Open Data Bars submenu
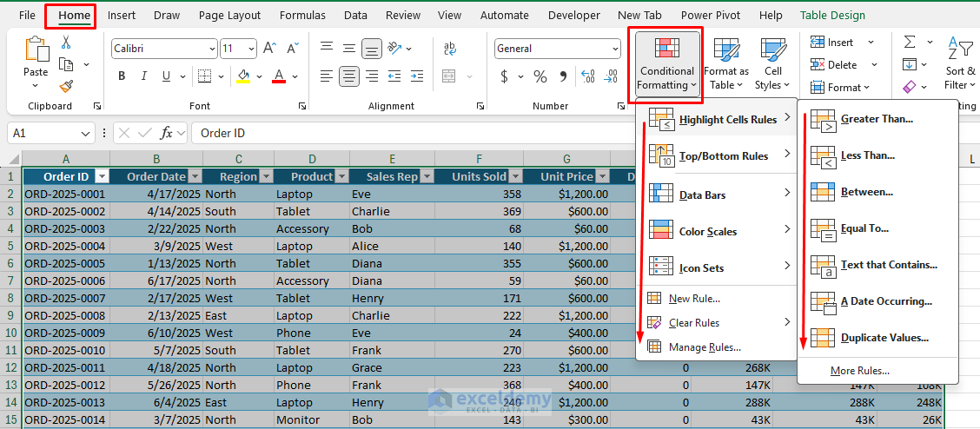 click(716, 195)
